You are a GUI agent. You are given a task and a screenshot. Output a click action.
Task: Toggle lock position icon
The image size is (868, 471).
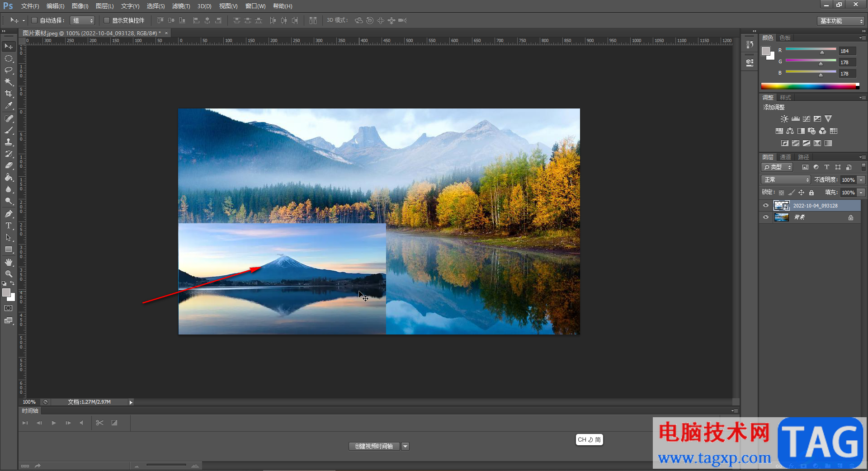(802, 193)
